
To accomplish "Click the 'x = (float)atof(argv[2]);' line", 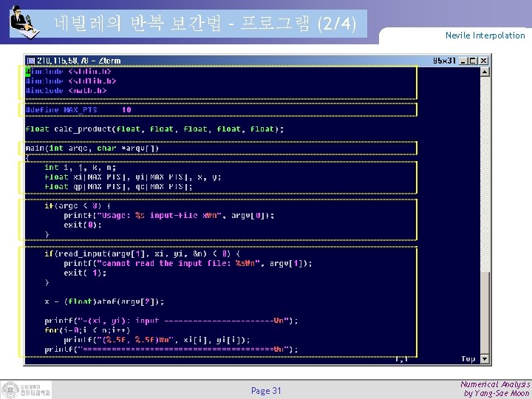I will pos(104,301).
